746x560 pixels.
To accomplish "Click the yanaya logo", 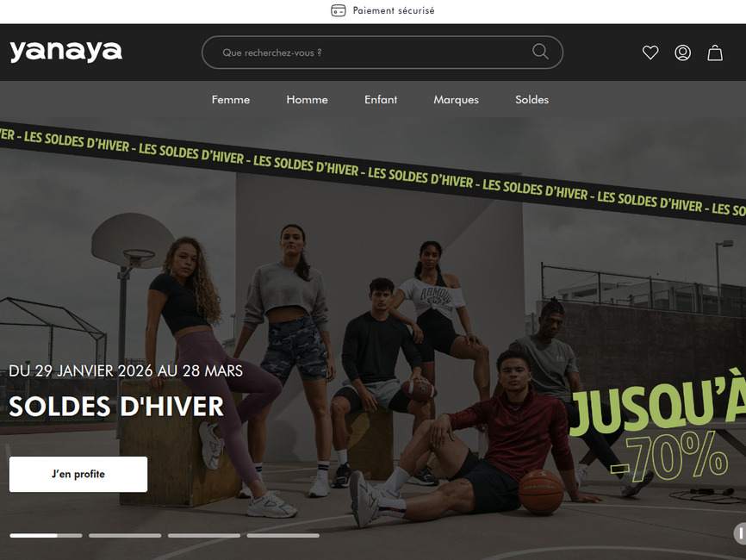I will 65,50.
